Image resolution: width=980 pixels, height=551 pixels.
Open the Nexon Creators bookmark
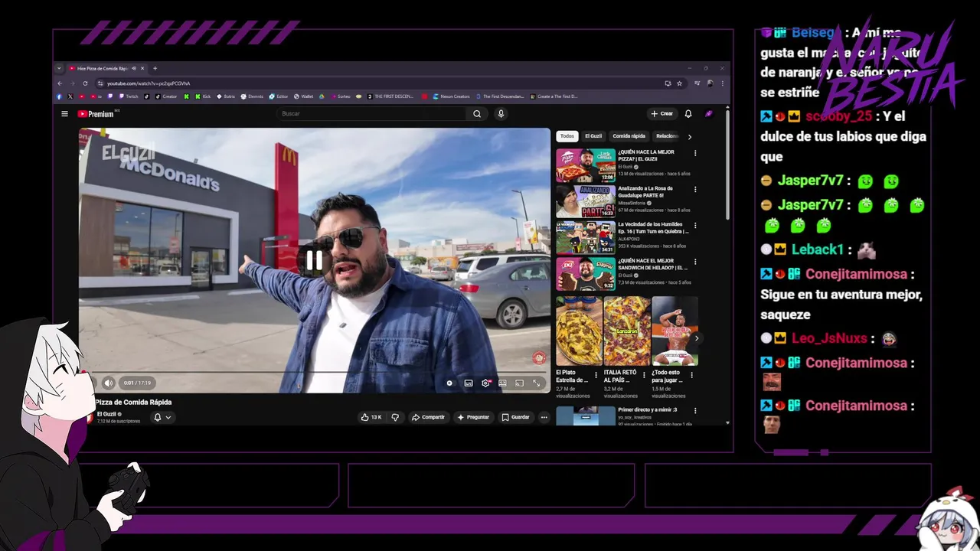coord(451,96)
